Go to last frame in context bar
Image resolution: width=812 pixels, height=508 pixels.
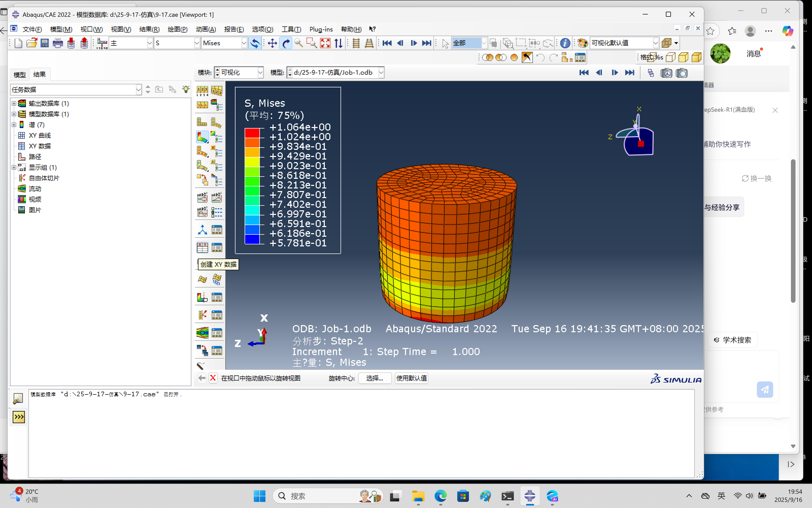[x=630, y=73]
